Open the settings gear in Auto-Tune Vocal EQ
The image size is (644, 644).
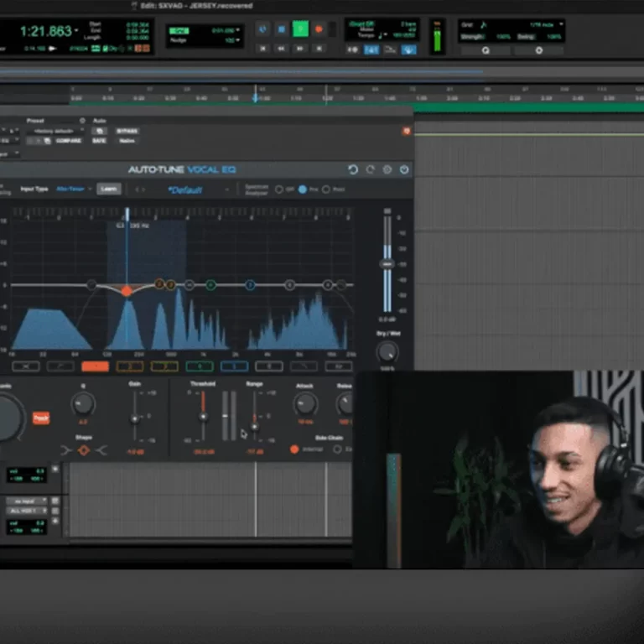tap(387, 169)
